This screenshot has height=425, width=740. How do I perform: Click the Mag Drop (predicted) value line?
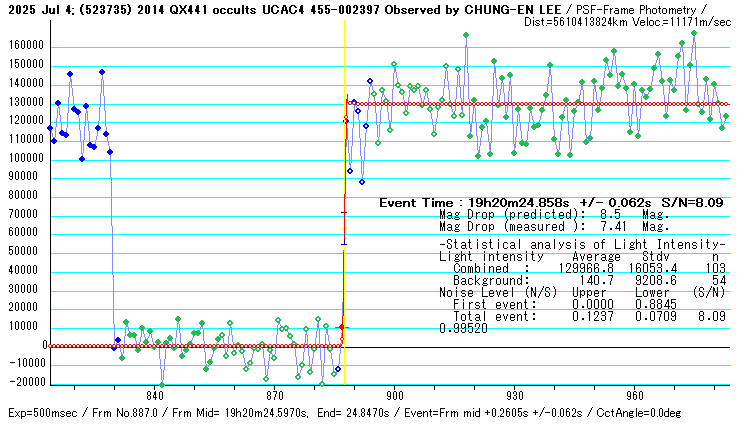(553, 215)
